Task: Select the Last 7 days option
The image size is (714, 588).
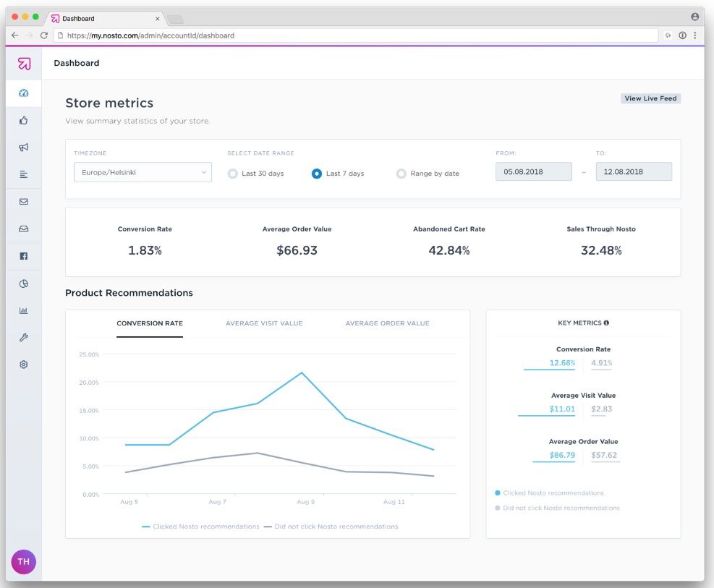Action: tap(317, 174)
